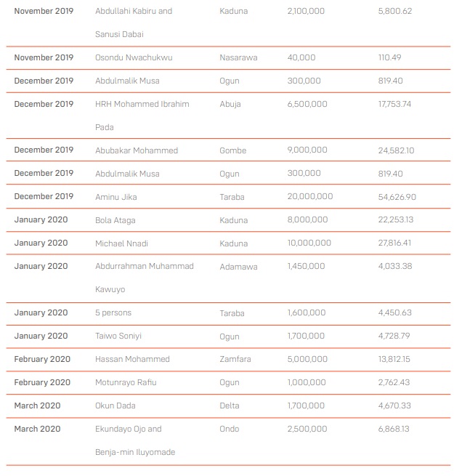This screenshot has width=454, height=476.
Task: Select the Abuja location cell
Action: [x=230, y=104]
